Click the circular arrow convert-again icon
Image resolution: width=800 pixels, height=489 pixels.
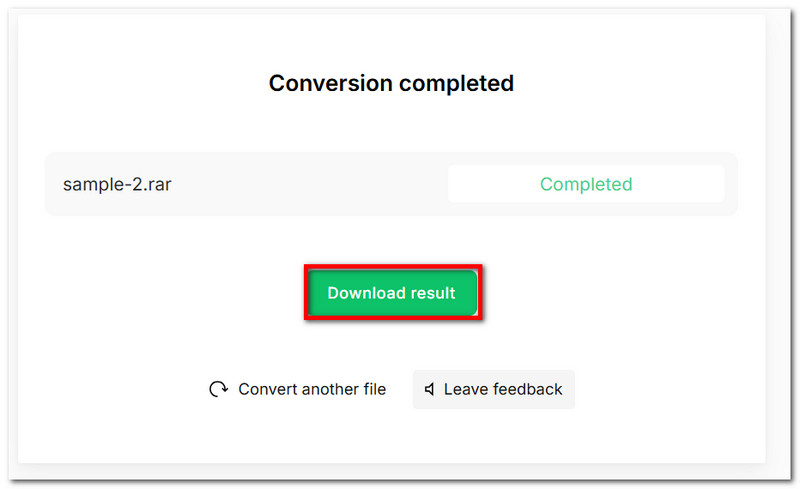point(218,389)
